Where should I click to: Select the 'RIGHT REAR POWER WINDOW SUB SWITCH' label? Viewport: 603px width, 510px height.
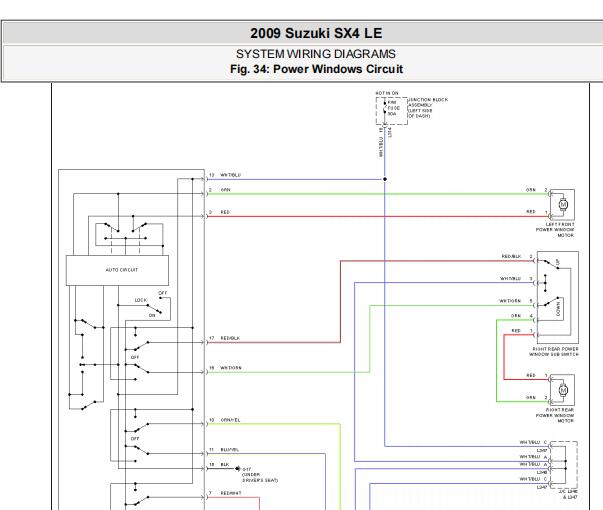554,352
